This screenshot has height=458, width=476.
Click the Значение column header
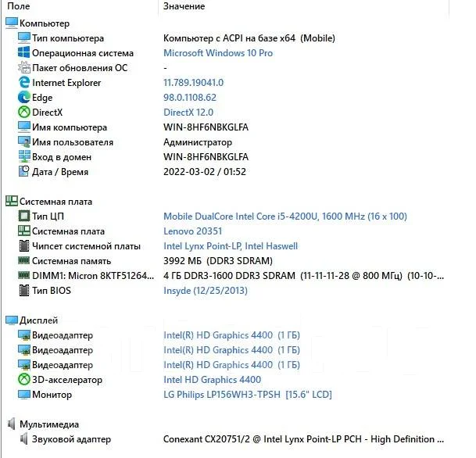point(184,6)
